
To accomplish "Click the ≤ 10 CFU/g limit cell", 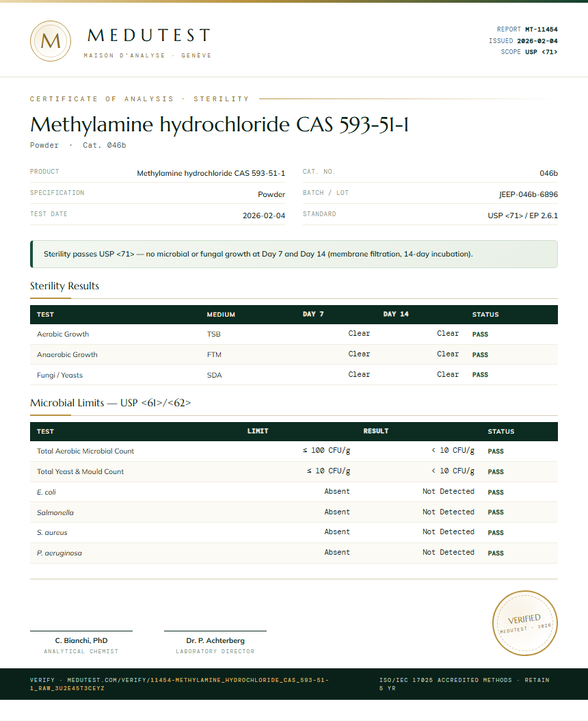I will (x=329, y=471).
